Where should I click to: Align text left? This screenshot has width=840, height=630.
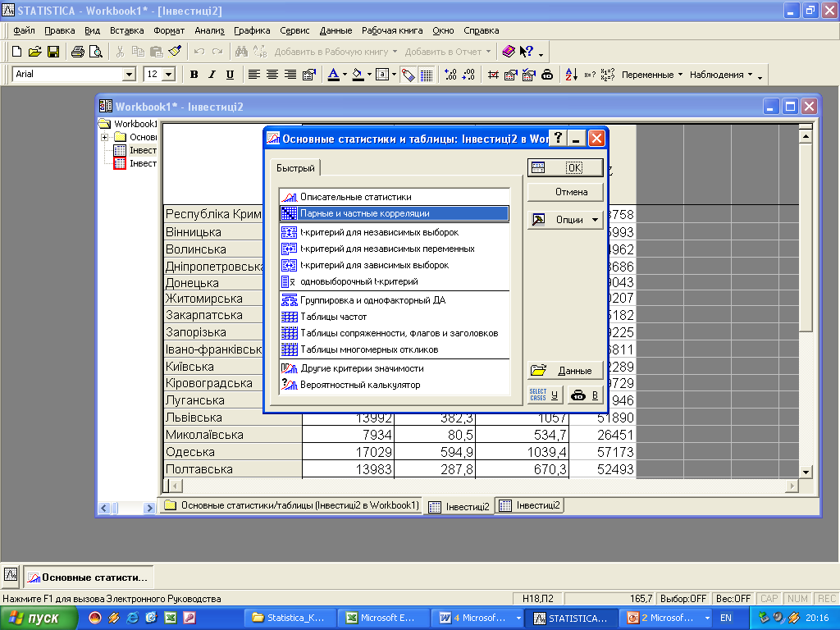pos(254,75)
